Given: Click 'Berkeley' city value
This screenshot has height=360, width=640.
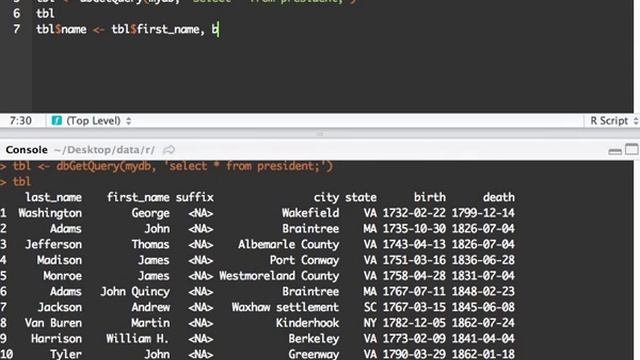Looking at the screenshot, I should (x=313, y=339).
